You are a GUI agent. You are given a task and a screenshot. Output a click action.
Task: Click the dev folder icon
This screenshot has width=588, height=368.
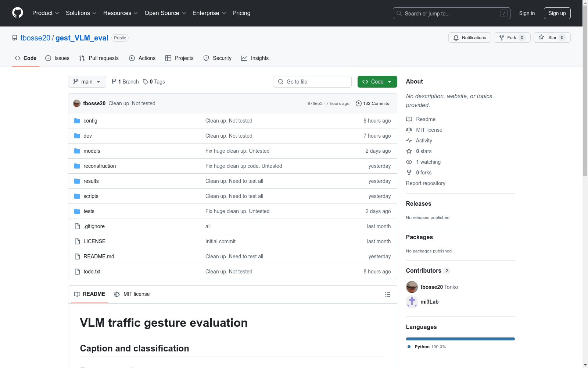point(77,136)
